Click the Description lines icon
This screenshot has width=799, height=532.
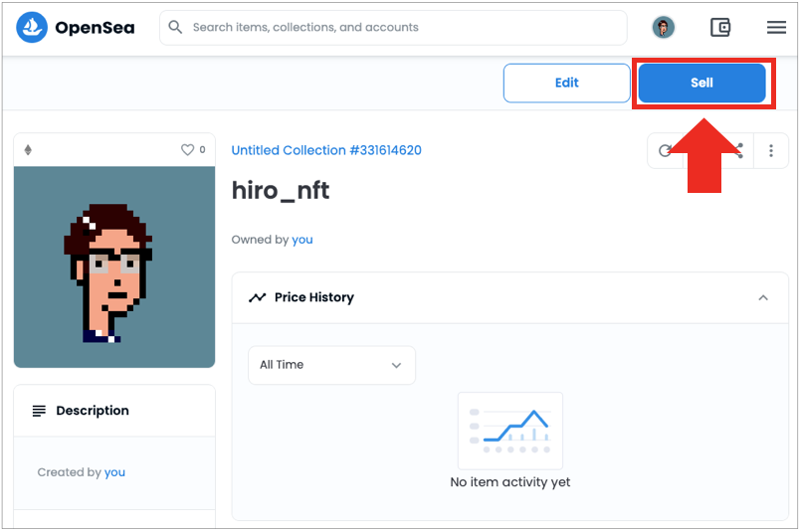[39, 411]
